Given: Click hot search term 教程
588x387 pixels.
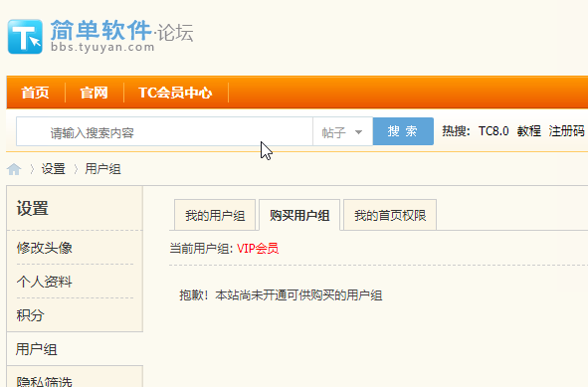Looking at the screenshot, I should coord(528,131).
